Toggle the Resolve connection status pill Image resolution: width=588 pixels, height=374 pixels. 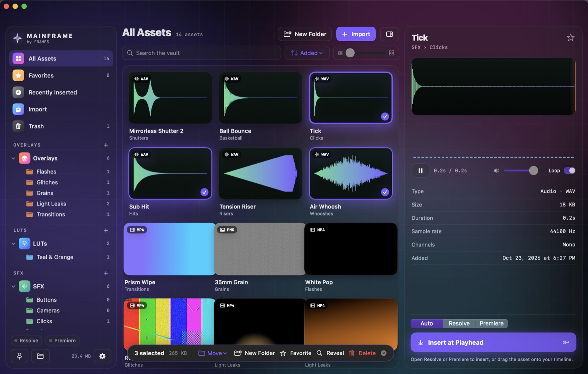coord(26,341)
